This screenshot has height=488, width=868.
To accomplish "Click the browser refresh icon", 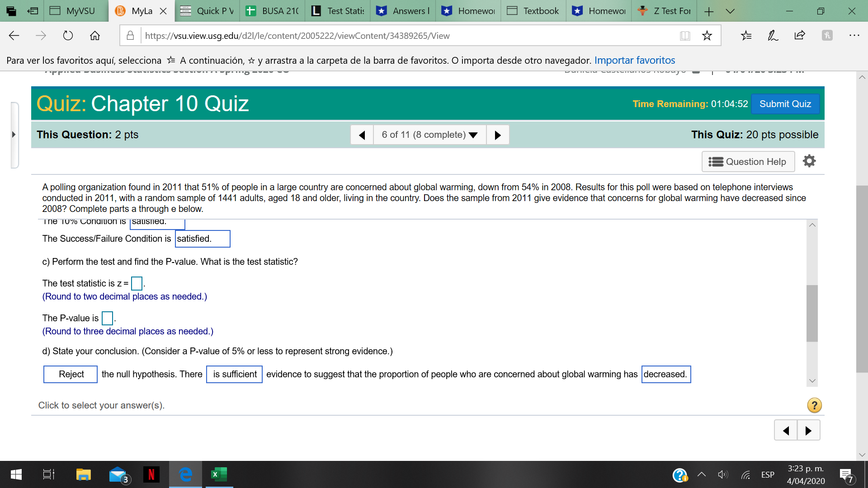I will point(68,36).
